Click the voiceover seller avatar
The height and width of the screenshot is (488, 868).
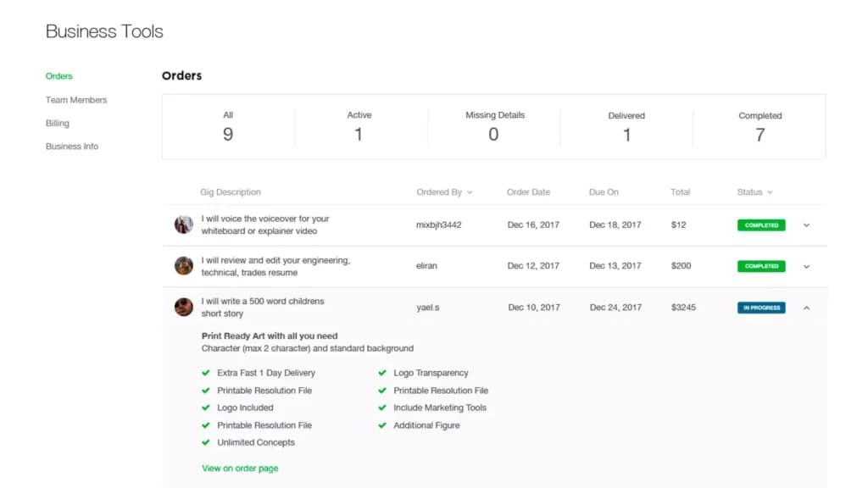point(184,225)
